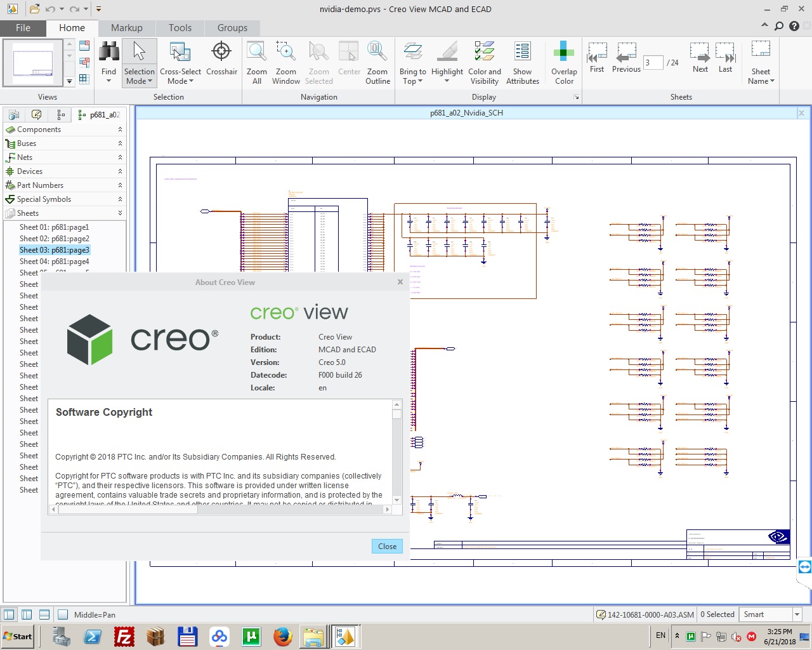Click Show Attributes in Display group

click(523, 62)
